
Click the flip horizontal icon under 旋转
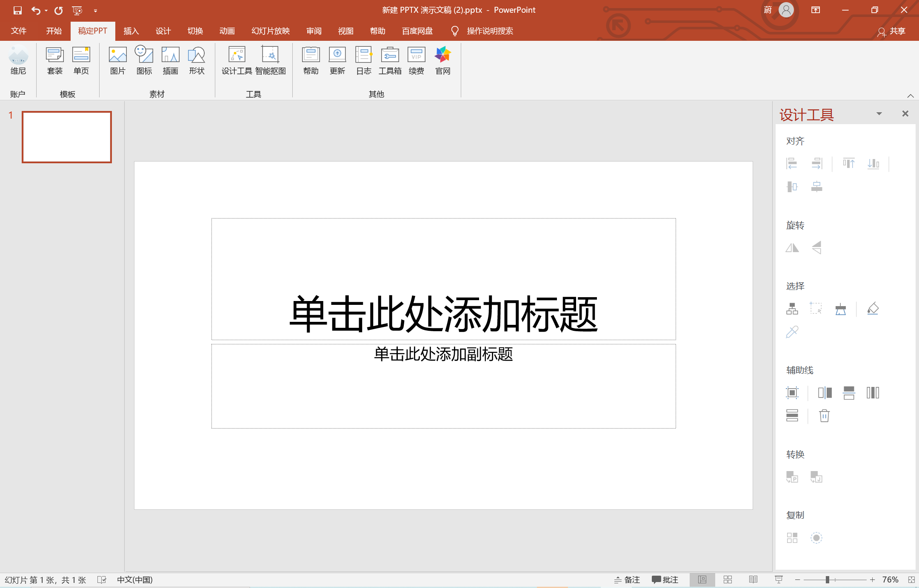(792, 247)
